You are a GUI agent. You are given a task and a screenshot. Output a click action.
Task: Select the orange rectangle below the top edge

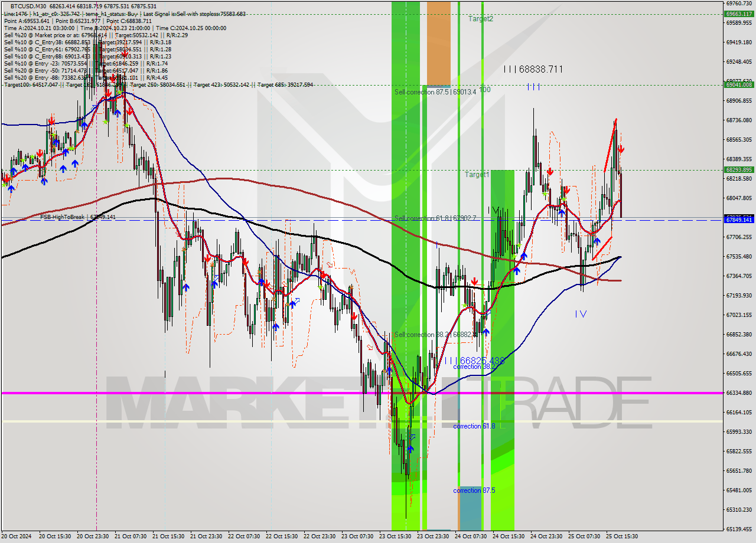click(x=438, y=43)
